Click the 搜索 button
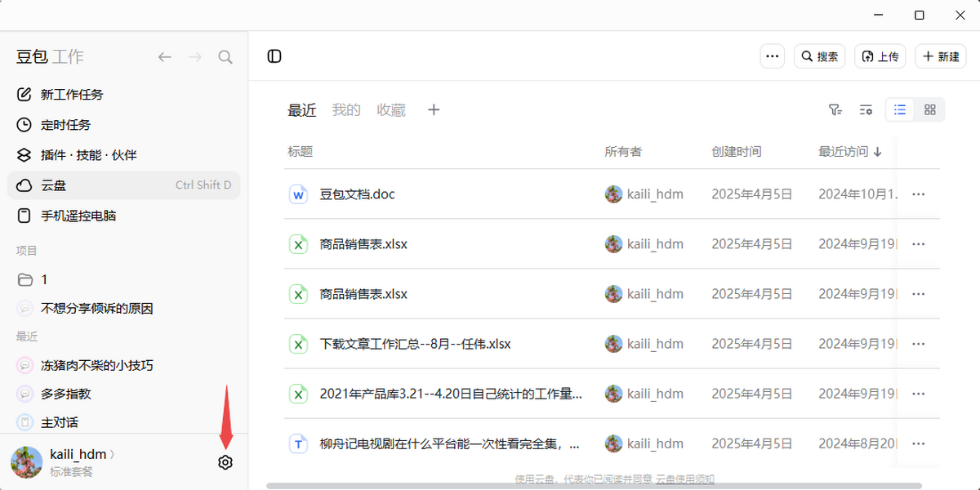Viewport: 980px width, 490px height. click(819, 56)
